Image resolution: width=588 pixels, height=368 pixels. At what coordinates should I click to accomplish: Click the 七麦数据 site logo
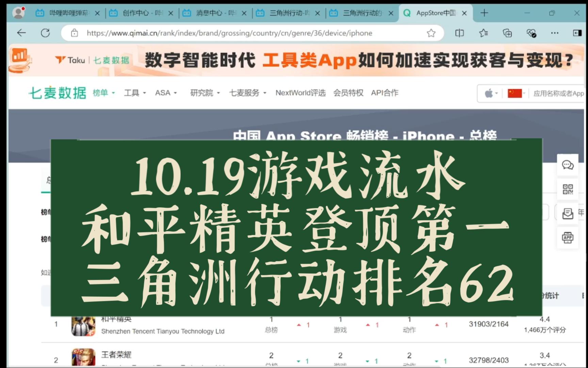58,93
